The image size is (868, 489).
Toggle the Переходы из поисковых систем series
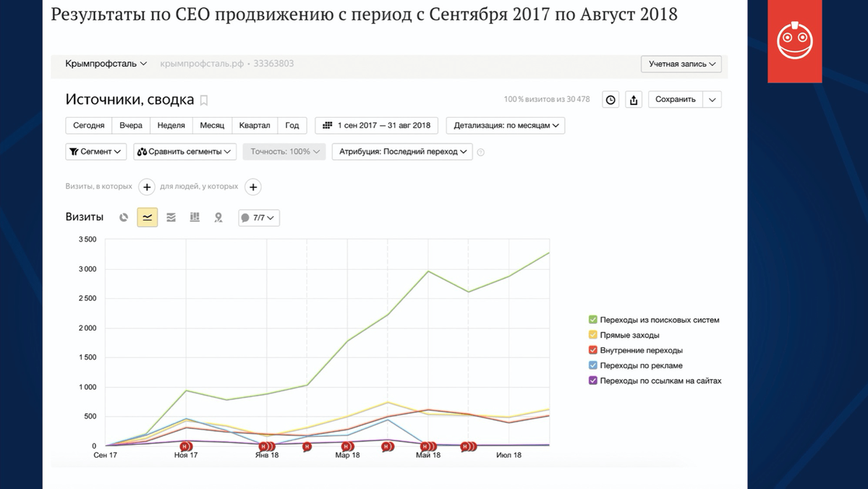[592, 319]
